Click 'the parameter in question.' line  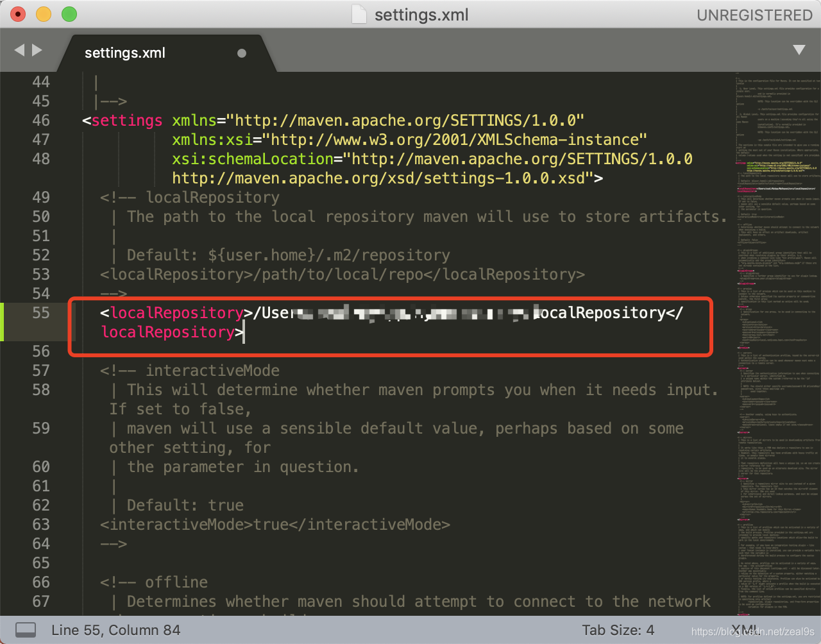[x=243, y=467]
